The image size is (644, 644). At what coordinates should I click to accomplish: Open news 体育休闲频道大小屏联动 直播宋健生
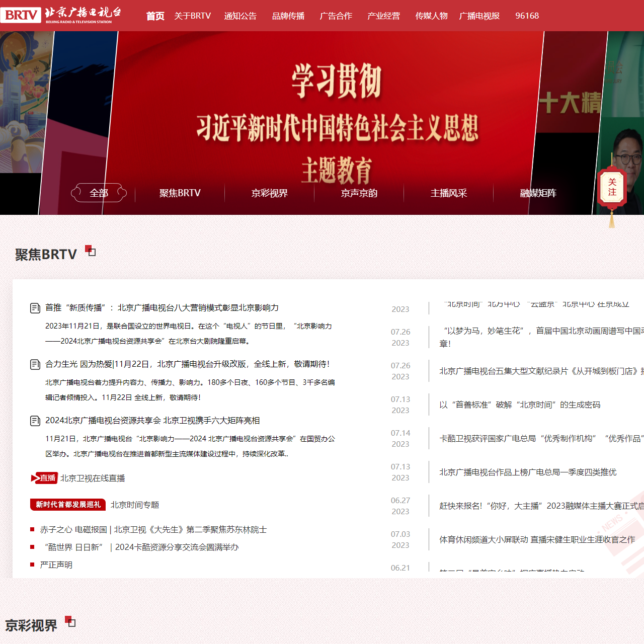point(537,540)
